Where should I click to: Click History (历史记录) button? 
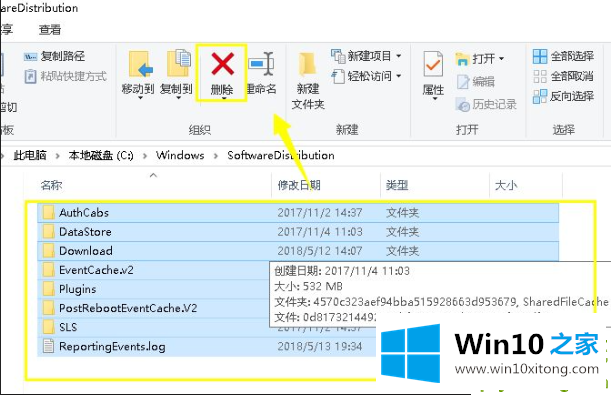486,104
